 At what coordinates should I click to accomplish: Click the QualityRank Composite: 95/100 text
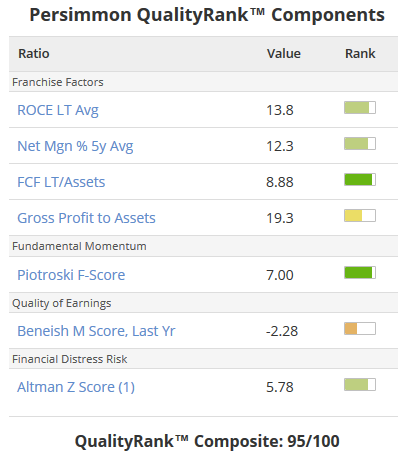[207, 441]
